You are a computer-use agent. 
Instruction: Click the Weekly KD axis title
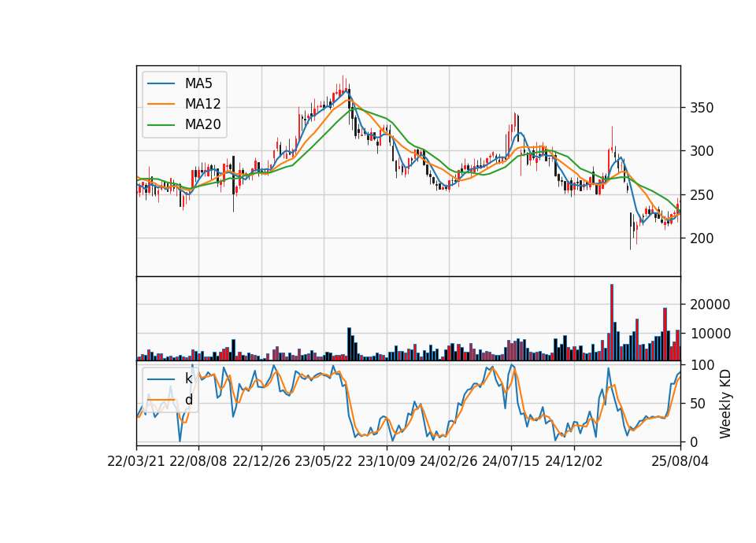(725, 404)
